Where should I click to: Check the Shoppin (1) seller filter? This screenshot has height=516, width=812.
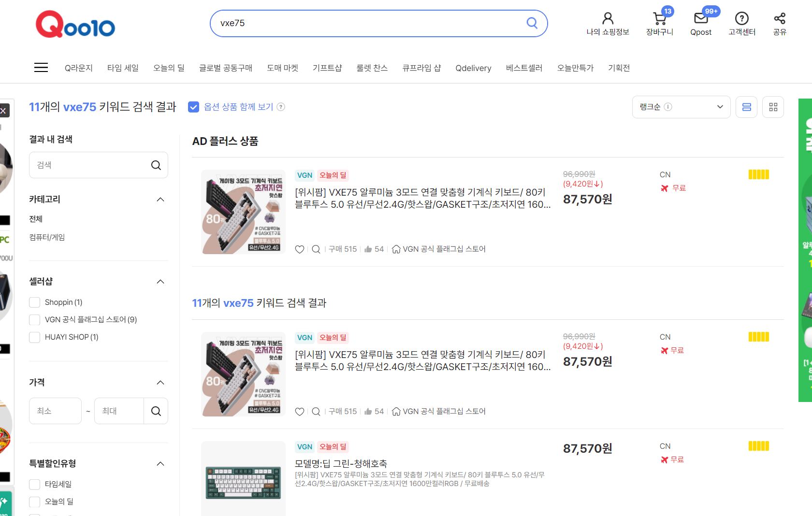[35, 302]
